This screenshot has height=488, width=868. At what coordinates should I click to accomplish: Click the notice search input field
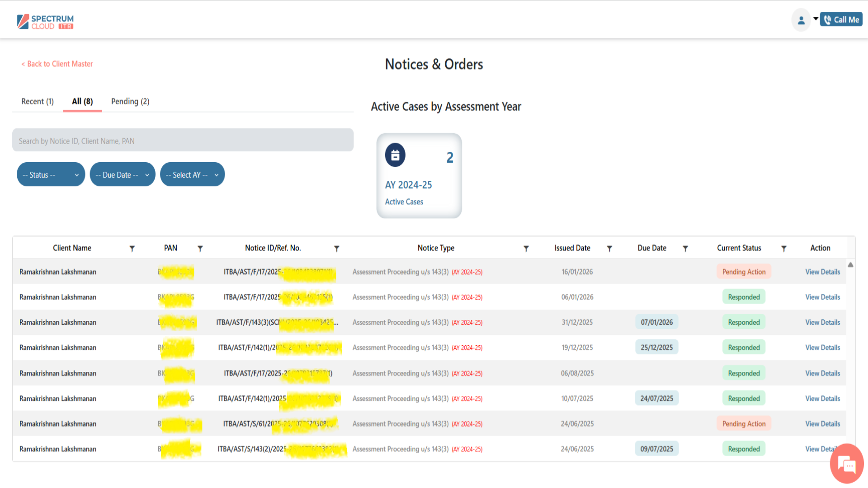coord(183,141)
